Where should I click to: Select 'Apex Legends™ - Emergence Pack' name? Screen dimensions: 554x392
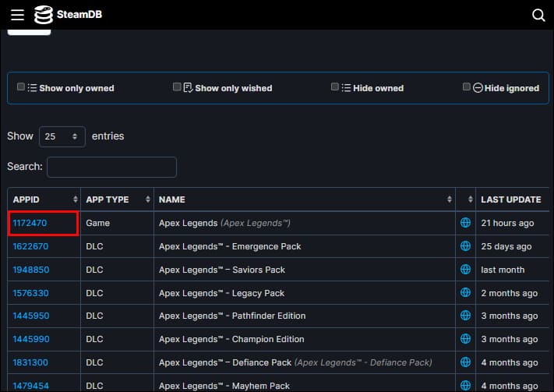230,246
